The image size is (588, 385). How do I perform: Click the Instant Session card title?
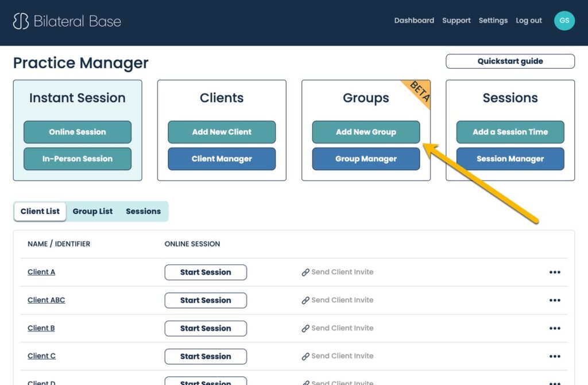[x=78, y=98]
